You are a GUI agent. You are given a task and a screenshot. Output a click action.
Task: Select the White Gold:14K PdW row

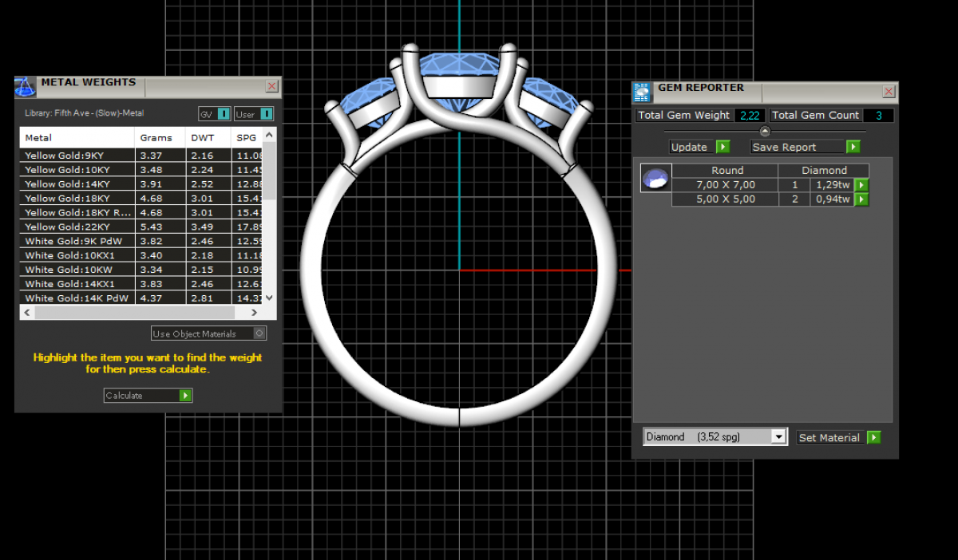pos(77,298)
